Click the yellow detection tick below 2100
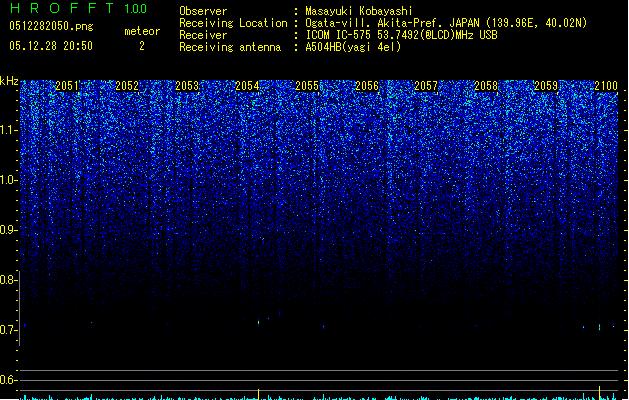 pyautogui.click(x=599, y=393)
